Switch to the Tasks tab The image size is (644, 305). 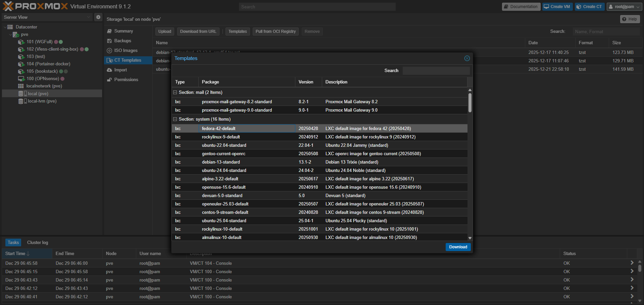(x=13, y=242)
